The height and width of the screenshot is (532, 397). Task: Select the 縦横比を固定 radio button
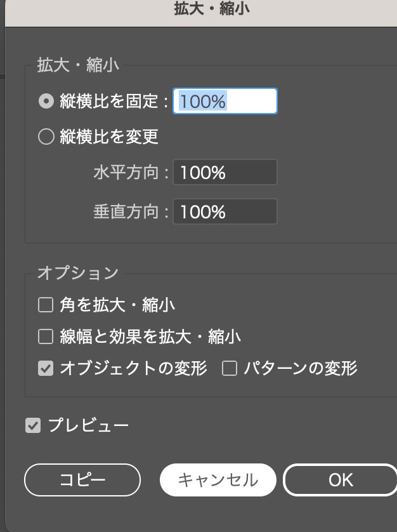pos(46,101)
